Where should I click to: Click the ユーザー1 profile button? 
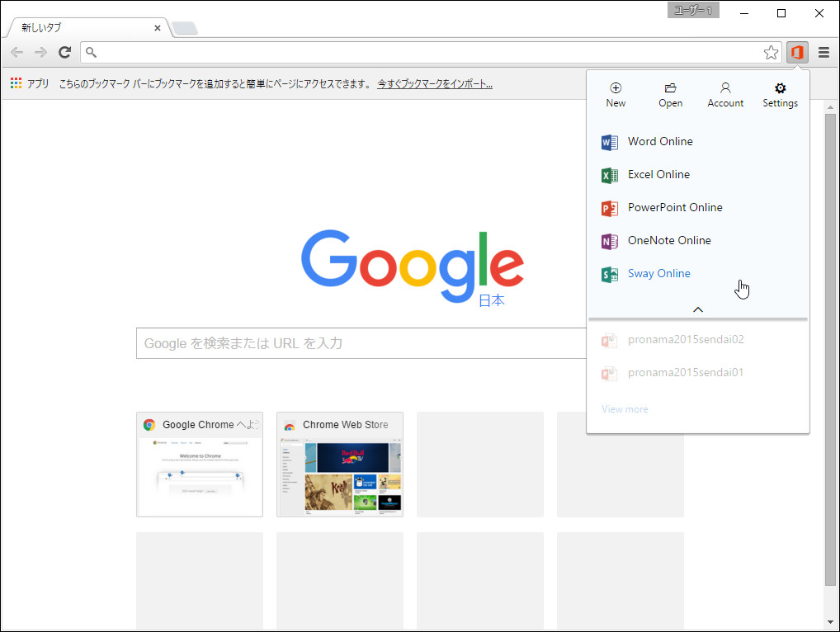pyautogui.click(x=693, y=11)
